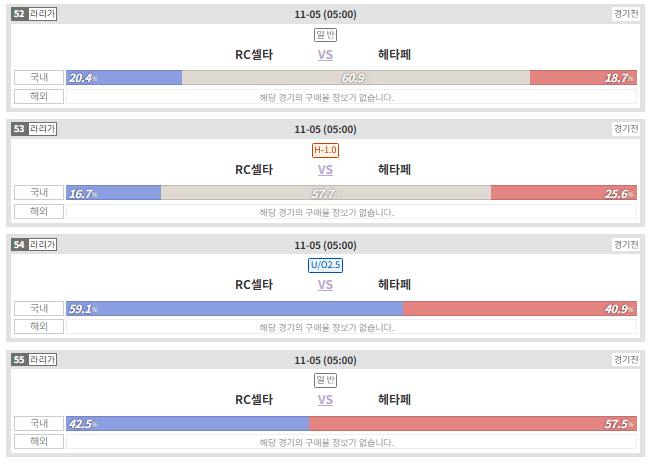Click the VS link in match 55

point(325,400)
